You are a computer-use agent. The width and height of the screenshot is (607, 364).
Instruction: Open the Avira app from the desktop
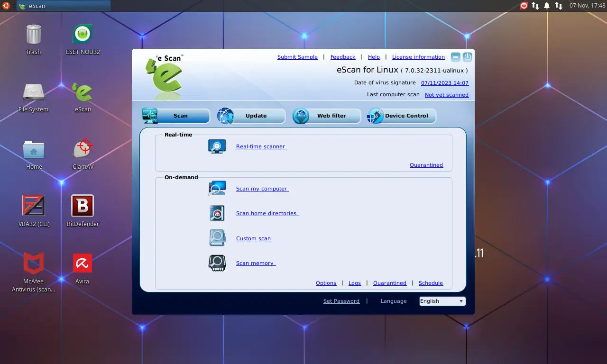coord(82,262)
